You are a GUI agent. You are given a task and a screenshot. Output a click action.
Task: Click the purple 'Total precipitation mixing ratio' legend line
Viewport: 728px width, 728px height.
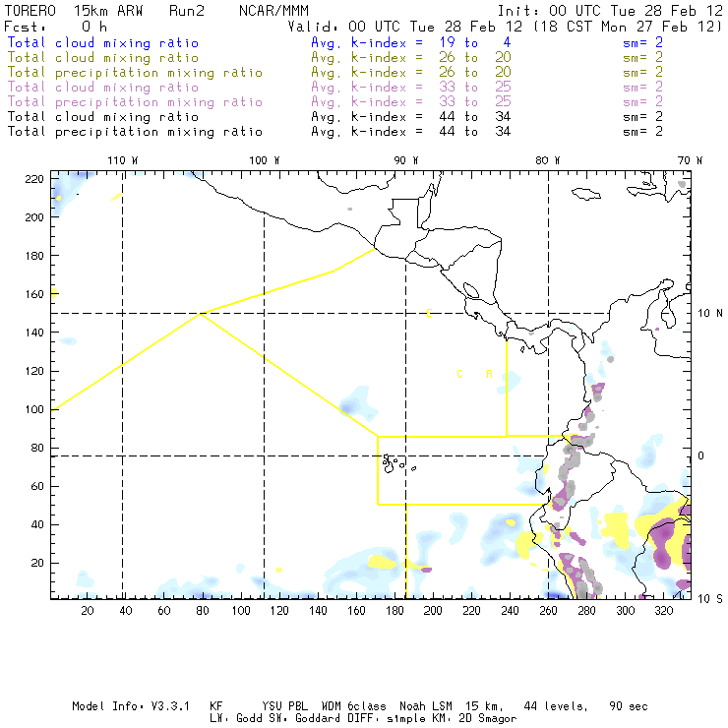(135, 102)
